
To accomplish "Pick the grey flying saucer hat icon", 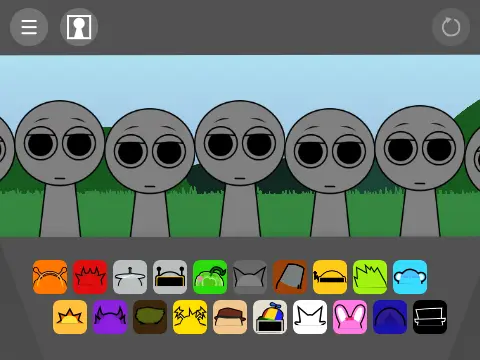I will [130, 277].
